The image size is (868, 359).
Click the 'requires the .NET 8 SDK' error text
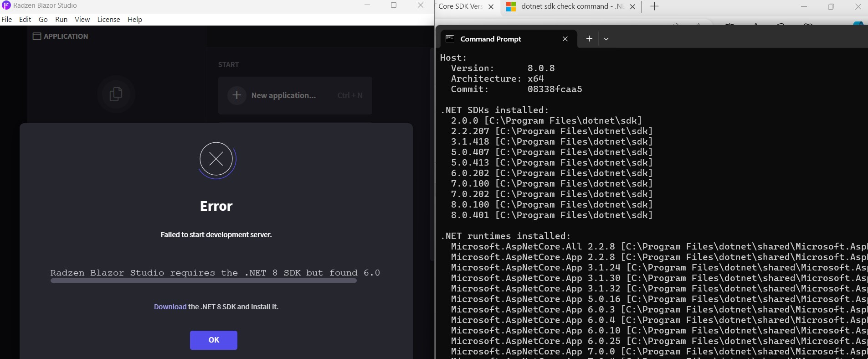click(215, 273)
